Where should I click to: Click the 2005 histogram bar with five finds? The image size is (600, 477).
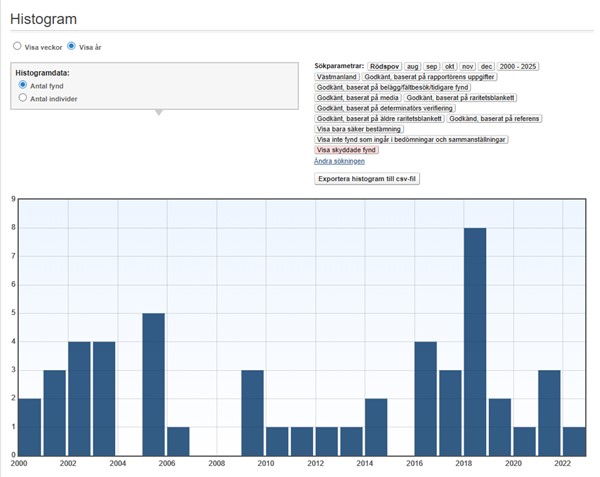(153, 383)
